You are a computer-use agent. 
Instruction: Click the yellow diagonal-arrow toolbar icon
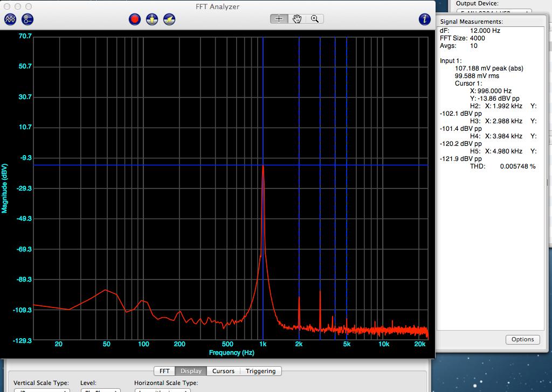click(169, 19)
